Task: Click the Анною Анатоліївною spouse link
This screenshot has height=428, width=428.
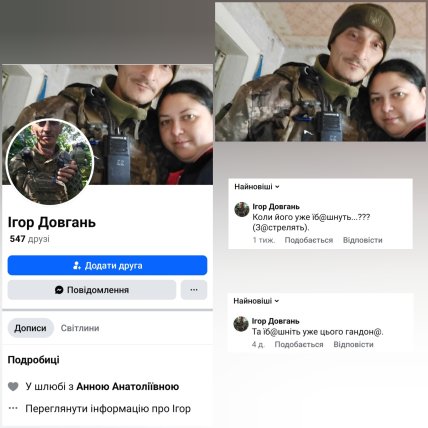Action: point(128,386)
